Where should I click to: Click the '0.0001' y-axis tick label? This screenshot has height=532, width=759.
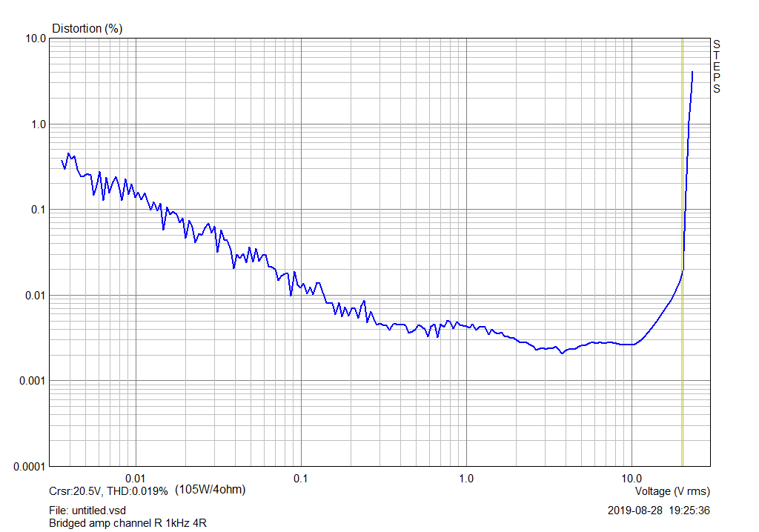click(30, 467)
